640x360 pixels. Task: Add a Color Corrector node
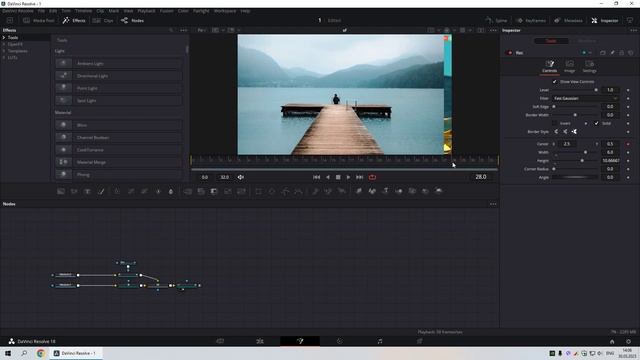117,191
